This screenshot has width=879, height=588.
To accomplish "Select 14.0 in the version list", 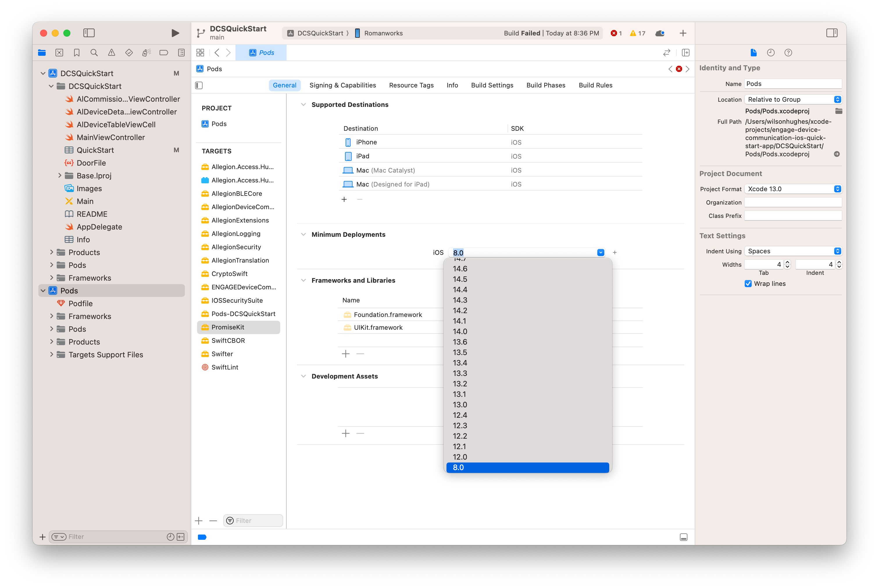I will pyautogui.click(x=528, y=331).
